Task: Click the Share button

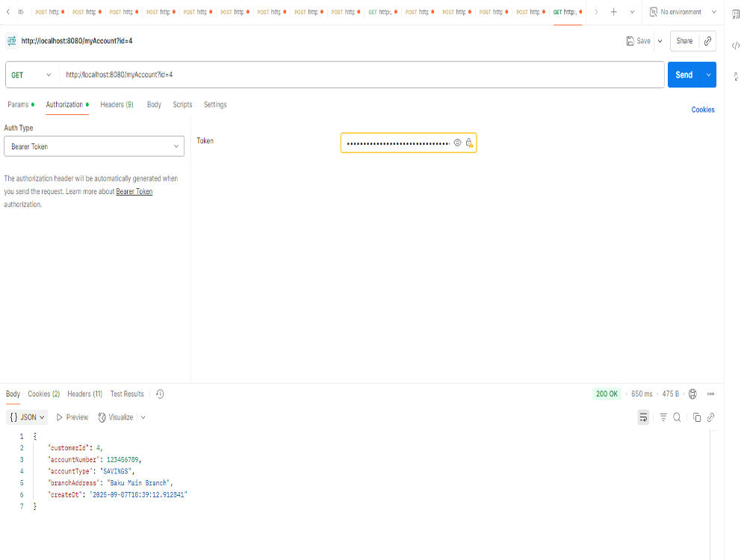Action: click(x=684, y=41)
